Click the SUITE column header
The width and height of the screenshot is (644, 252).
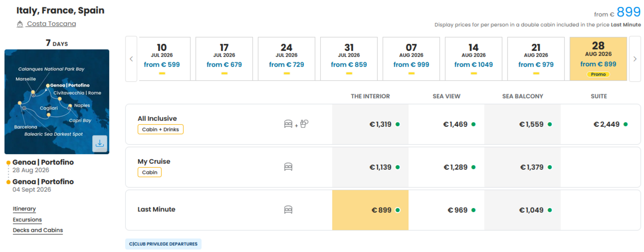(599, 96)
